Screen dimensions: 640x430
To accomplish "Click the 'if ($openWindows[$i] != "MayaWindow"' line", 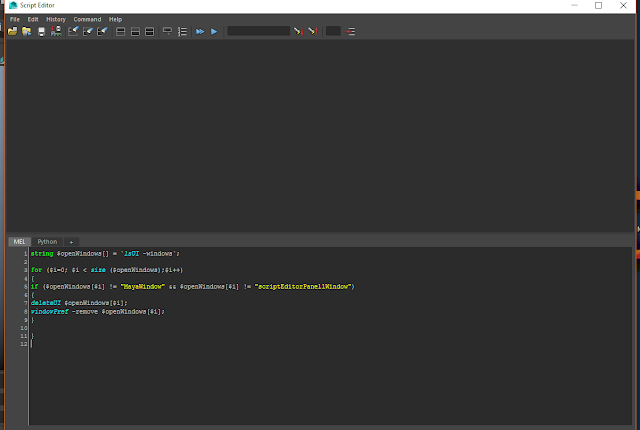I will [193, 287].
